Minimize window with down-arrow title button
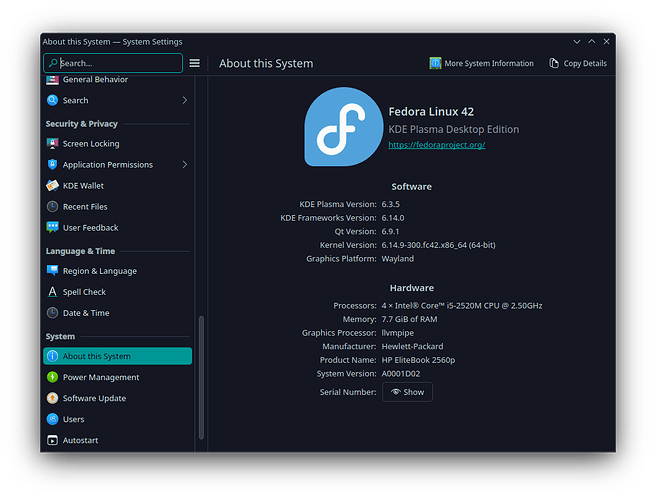The image size is (656, 500). [577, 41]
